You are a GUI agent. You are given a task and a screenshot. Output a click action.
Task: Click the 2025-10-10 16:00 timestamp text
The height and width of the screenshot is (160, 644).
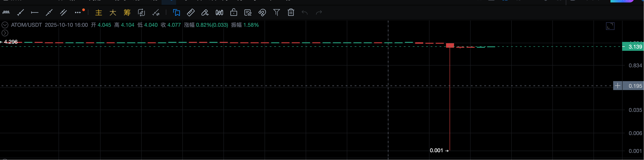(x=67, y=25)
